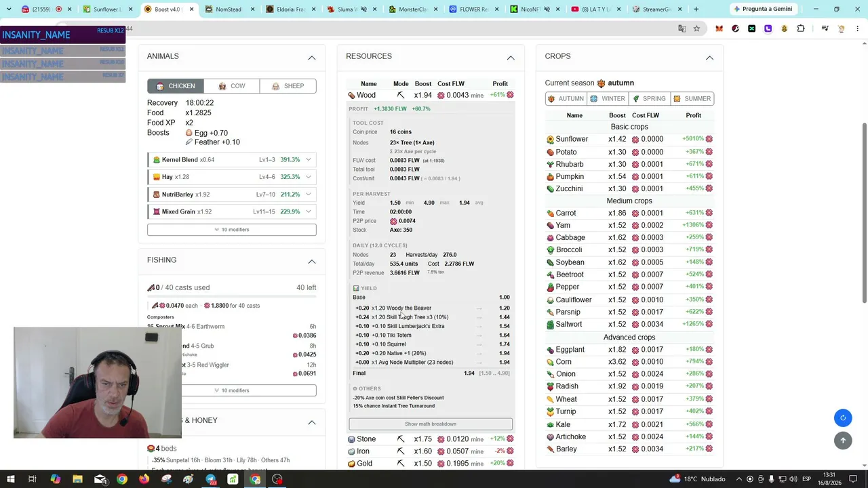Switch season to Spring
The height and width of the screenshot is (488, 868).
pyautogui.click(x=650, y=99)
